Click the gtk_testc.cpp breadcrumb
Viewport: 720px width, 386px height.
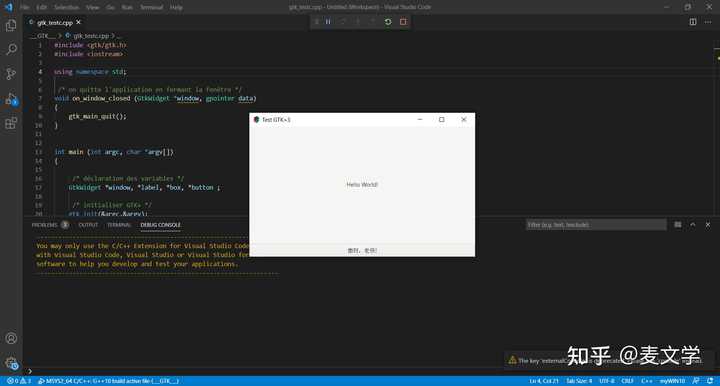pyautogui.click(x=87, y=35)
